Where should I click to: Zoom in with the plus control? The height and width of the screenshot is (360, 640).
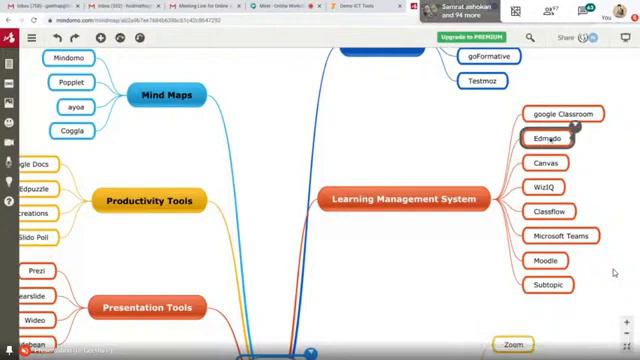click(x=627, y=322)
